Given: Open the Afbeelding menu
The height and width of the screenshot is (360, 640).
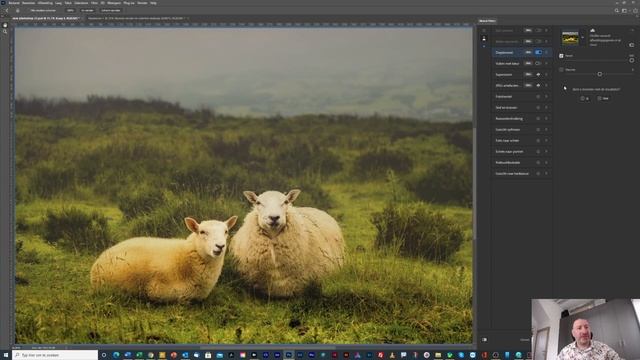Looking at the screenshot, I should click(45, 3).
